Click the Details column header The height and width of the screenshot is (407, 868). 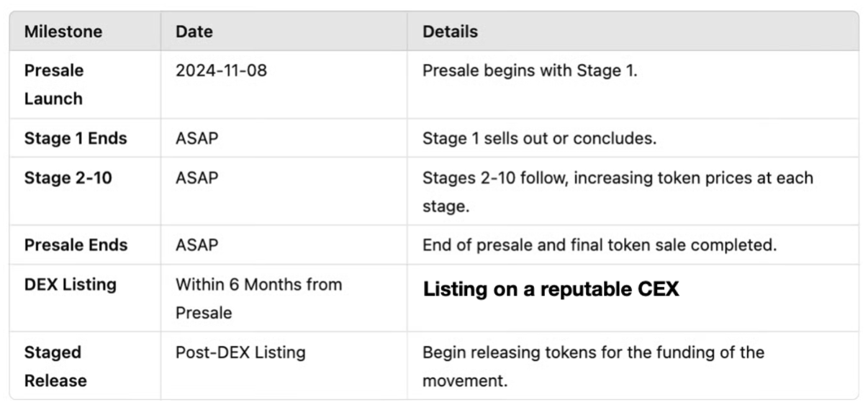pyautogui.click(x=450, y=32)
